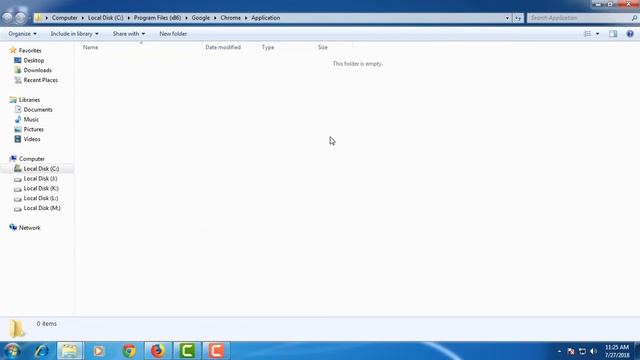Click the refresh button beside address bar
640x360 pixels.
(518, 18)
